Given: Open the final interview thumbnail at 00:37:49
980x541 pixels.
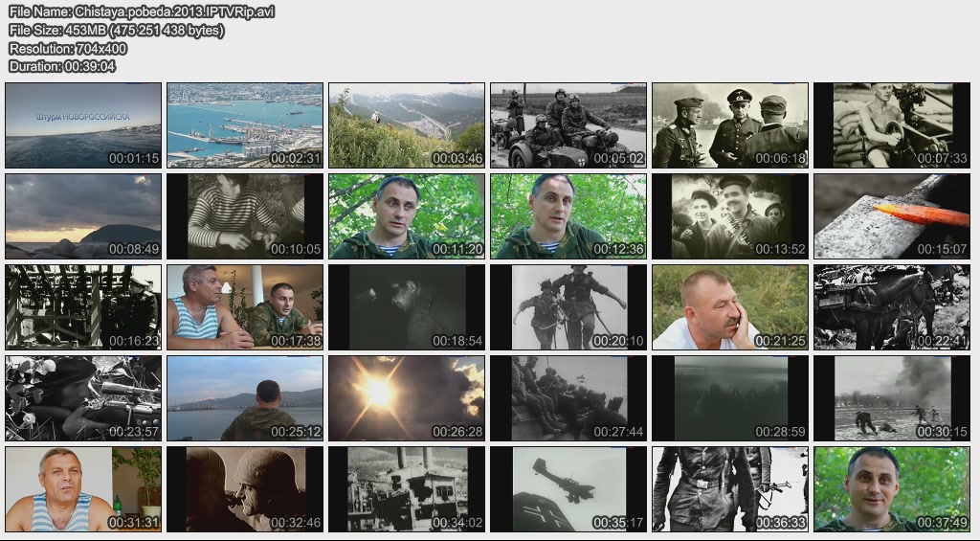Looking at the screenshot, I should (x=892, y=489).
